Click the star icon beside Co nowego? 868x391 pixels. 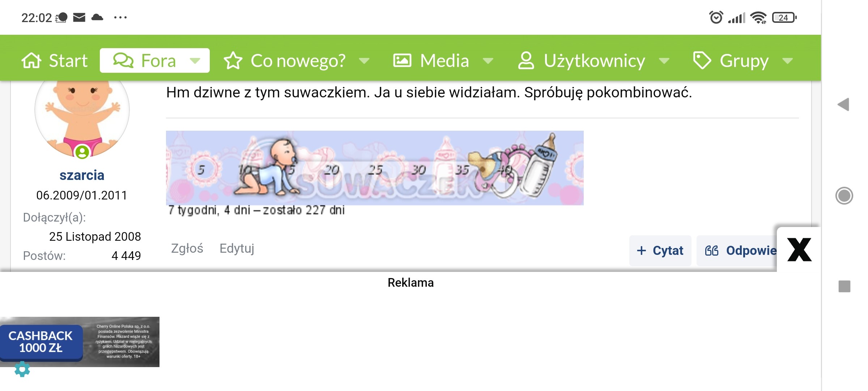click(x=233, y=60)
